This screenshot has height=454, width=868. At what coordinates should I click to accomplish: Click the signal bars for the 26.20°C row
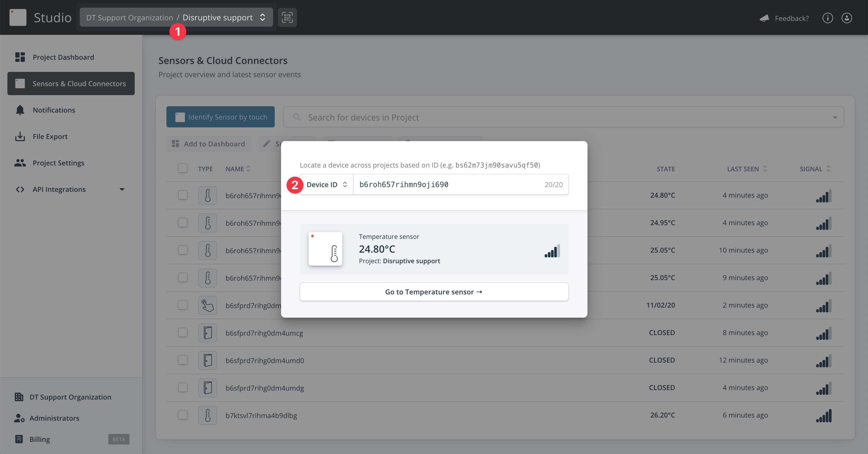click(x=824, y=416)
